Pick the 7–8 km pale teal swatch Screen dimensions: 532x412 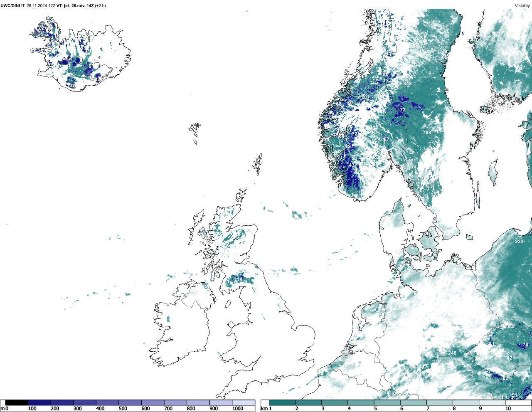440,402
